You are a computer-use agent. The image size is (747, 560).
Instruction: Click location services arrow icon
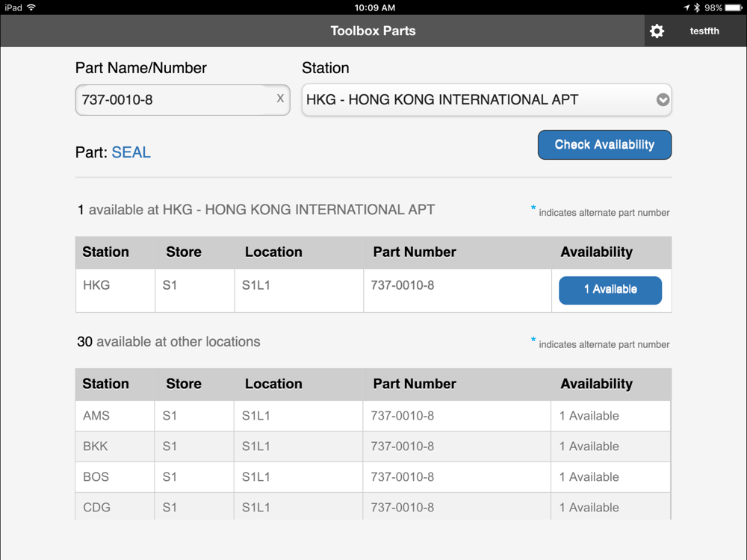(686, 7)
